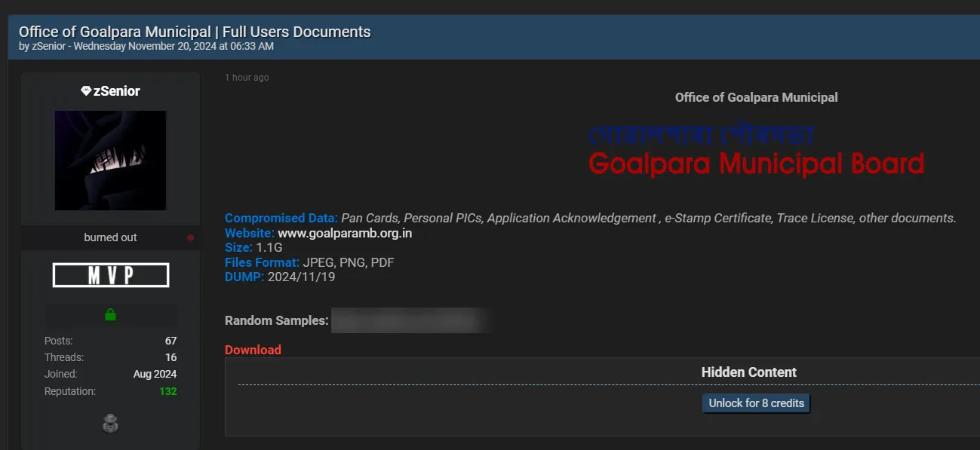This screenshot has width=980, height=450.
Task: Click the Goalpara Municipal Board red logo text
Action: click(x=756, y=163)
